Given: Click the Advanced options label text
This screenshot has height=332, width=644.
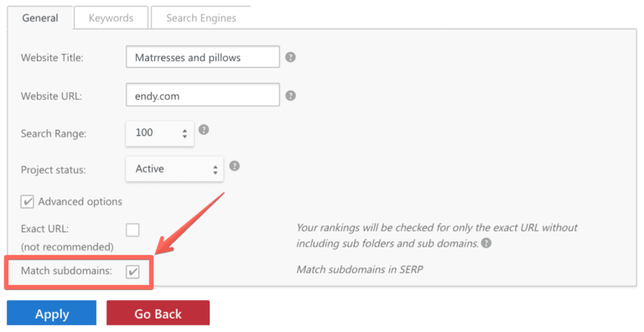Looking at the screenshot, I should coord(80,202).
